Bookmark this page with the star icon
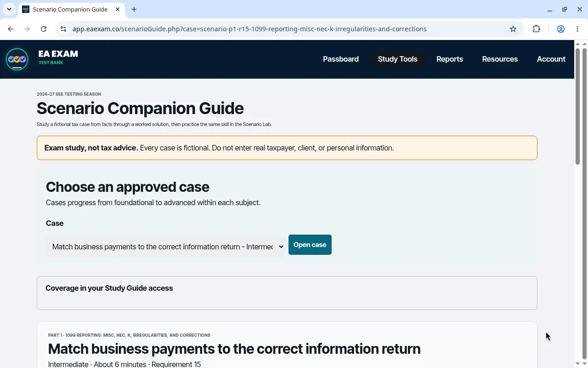Viewport: 588px width, 368px height. pos(513,29)
